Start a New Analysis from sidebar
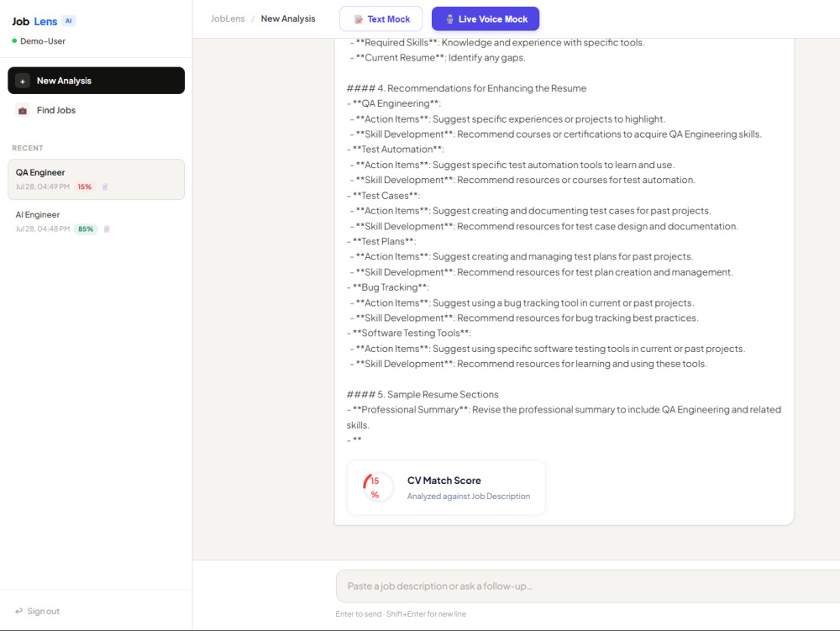Viewport: 840px width, 631px height. point(97,81)
